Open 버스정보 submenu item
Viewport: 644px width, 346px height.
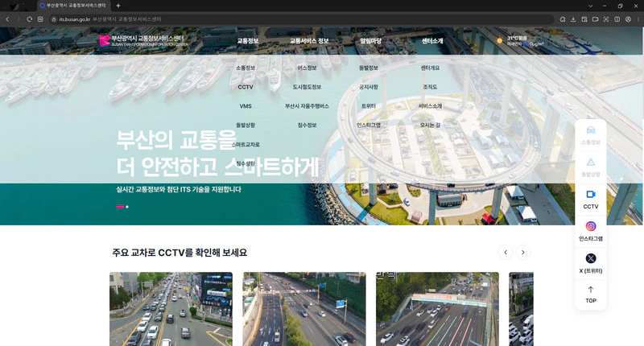308,68
